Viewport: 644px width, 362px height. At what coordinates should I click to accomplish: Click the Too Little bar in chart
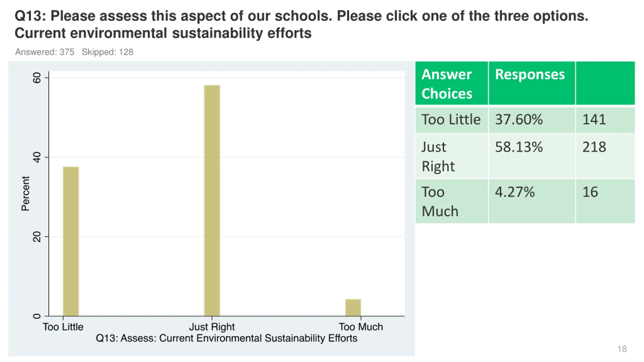71,241
